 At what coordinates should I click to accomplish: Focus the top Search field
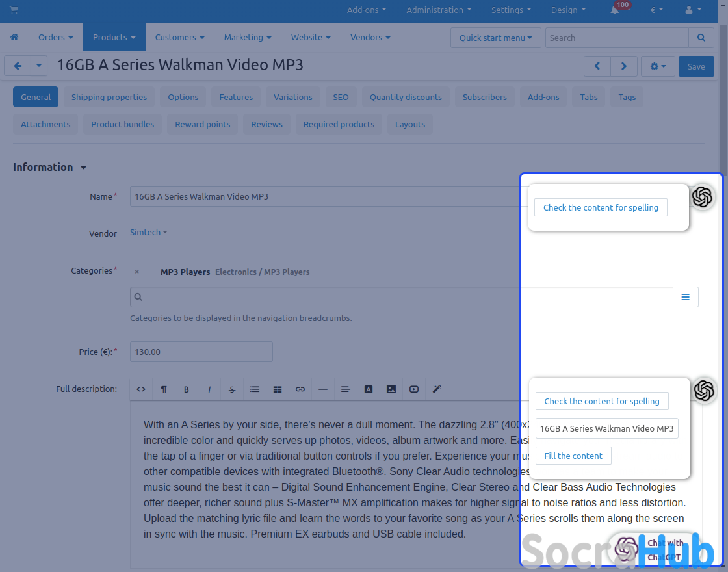pyautogui.click(x=617, y=38)
